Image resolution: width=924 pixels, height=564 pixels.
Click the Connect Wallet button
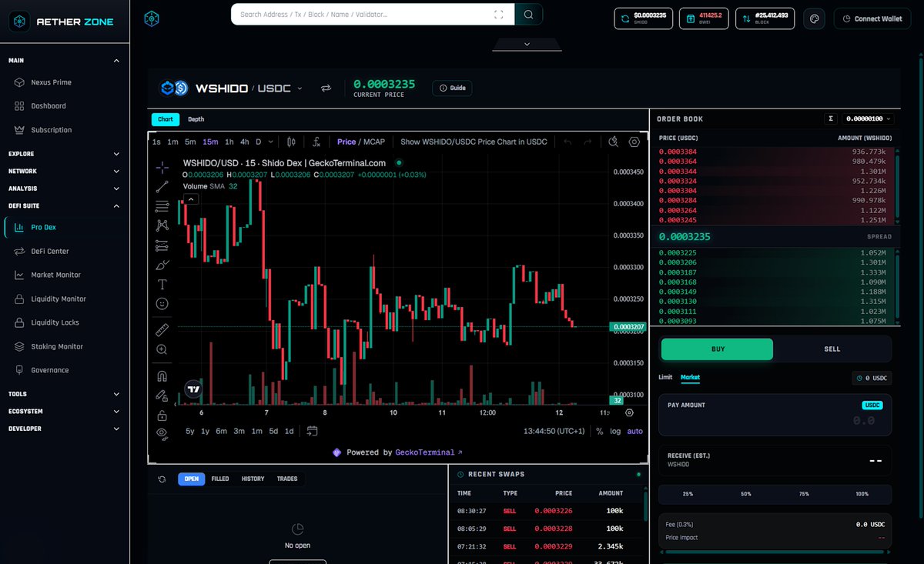[872, 18]
